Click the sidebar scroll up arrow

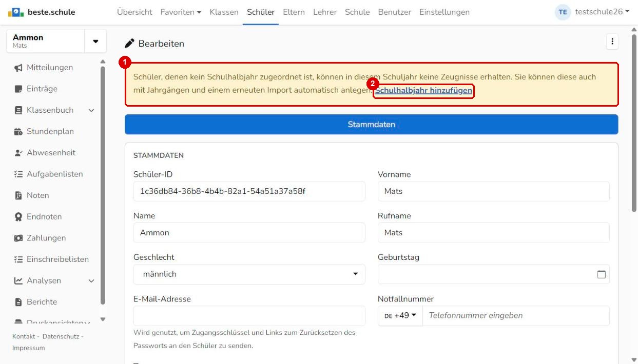[103, 62]
